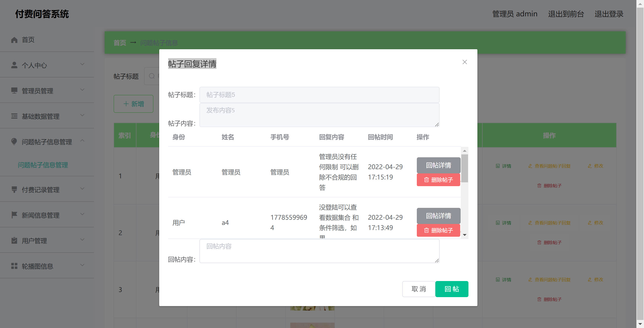
Task: Click the home icon beside 首页
Action: pyautogui.click(x=14, y=40)
